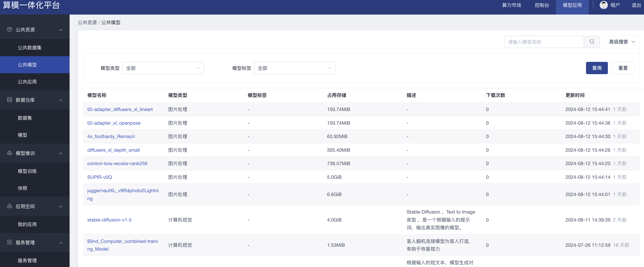Viewport: 644px width, 267px height.
Task: Open 控制台 in top navigation
Action: (x=541, y=5)
